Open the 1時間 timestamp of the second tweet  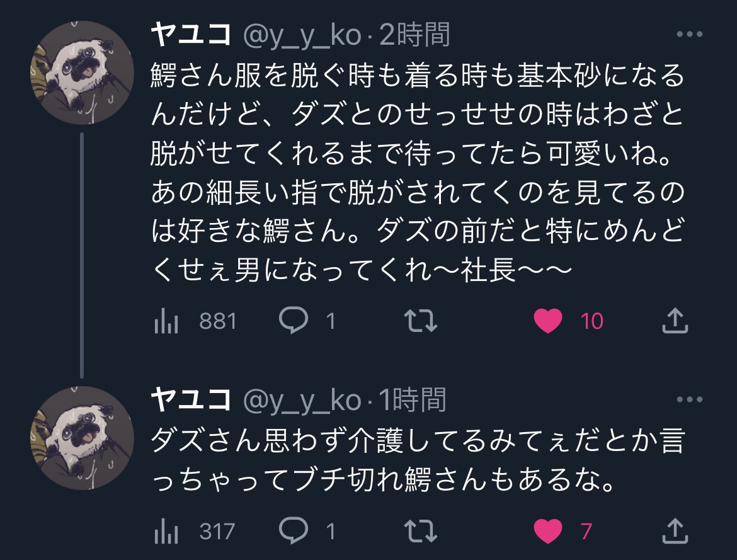click(x=412, y=400)
